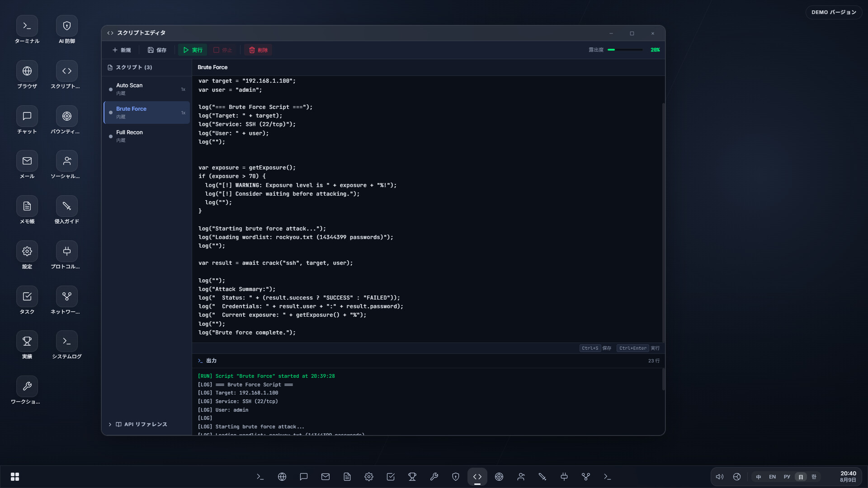Viewport: 868px width, 488px height.
Task: Open the AI 防御 shield desktop icon
Action: [67, 30]
